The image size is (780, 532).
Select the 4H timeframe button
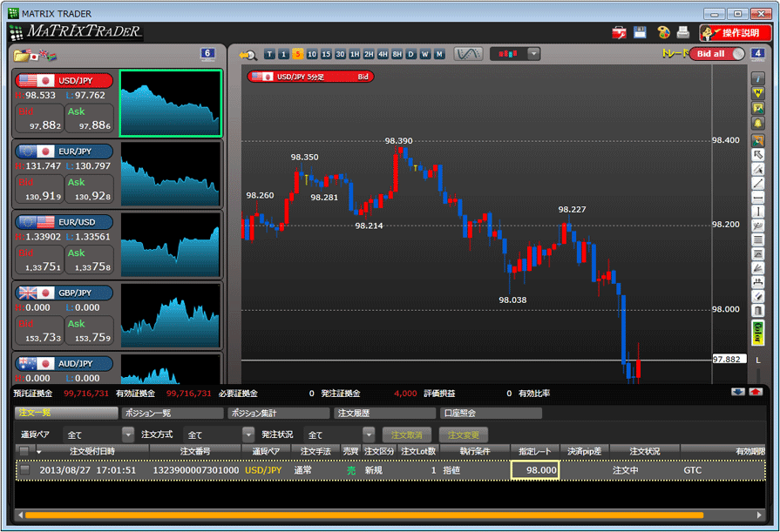383,54
